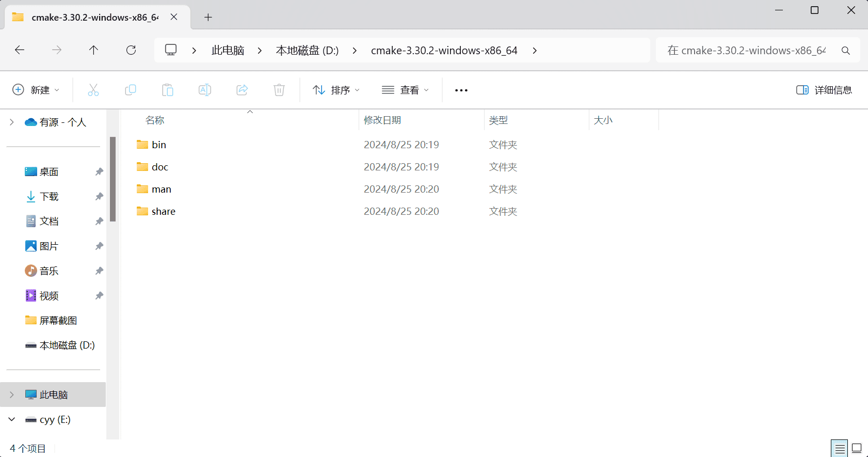Unpin 文档 using its pin icon

(x=99, y=221)
